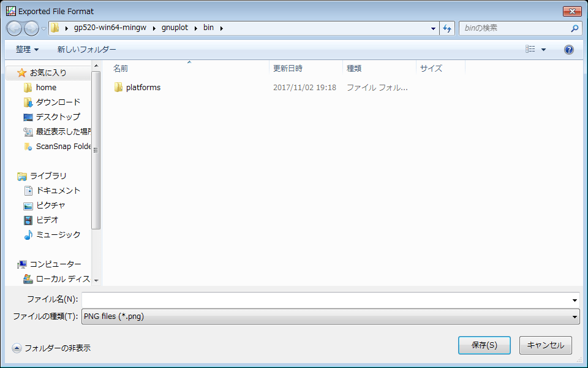
Task: Click the Exported File Format title icon
Action: tap(11, 11)
